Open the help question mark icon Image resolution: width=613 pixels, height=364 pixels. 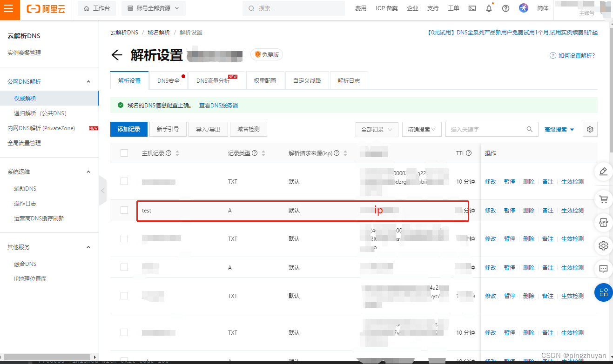coord(506,8)
